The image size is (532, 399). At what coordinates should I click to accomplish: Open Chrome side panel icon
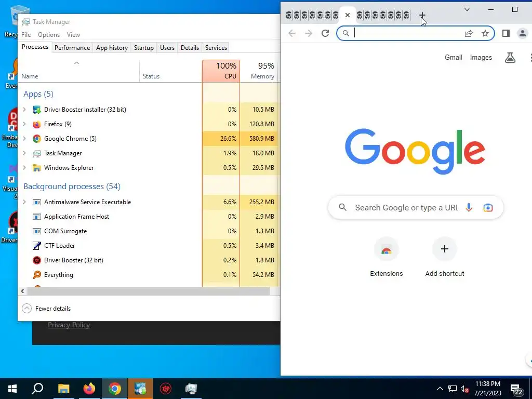point(506,33)
